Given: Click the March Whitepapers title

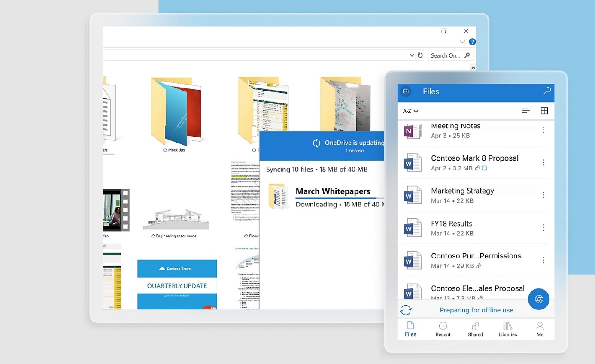Looking at the screenshot, I should tap(333, 191).
